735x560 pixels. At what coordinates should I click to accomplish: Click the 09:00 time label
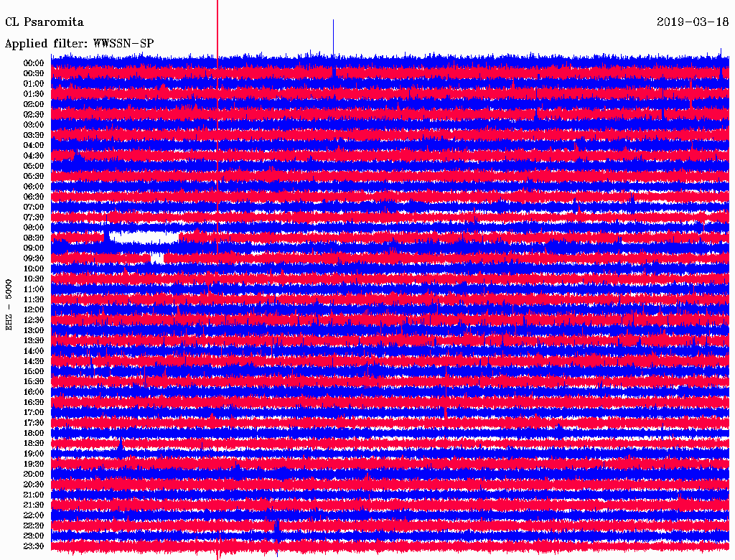point(34,248)
